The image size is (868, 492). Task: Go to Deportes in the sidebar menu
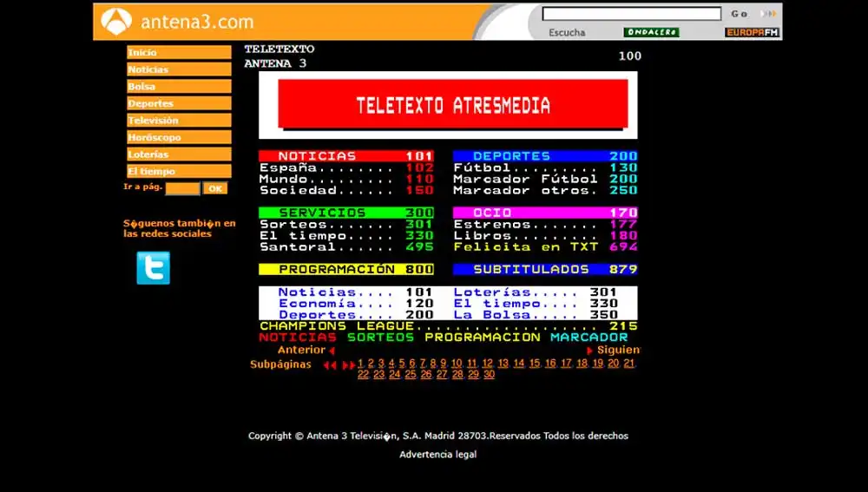point(179,103)
